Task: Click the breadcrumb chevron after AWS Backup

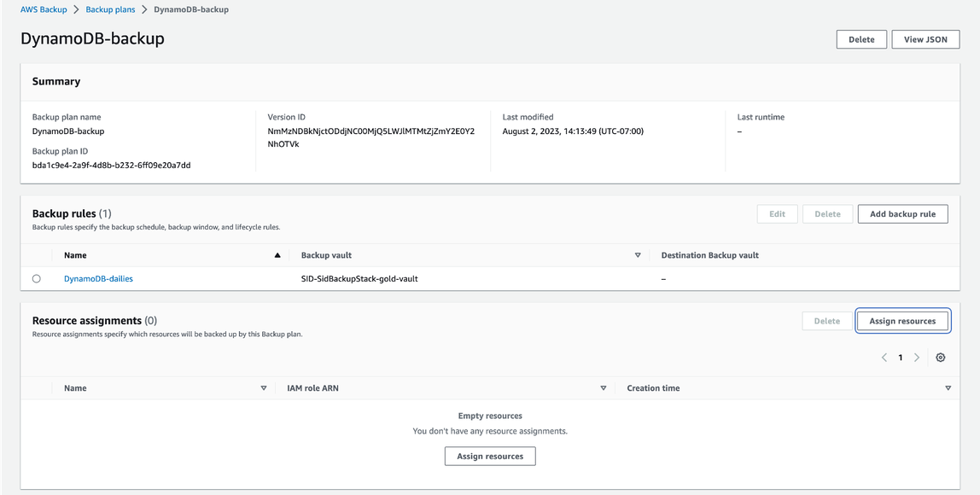Action: click(76, 9)
